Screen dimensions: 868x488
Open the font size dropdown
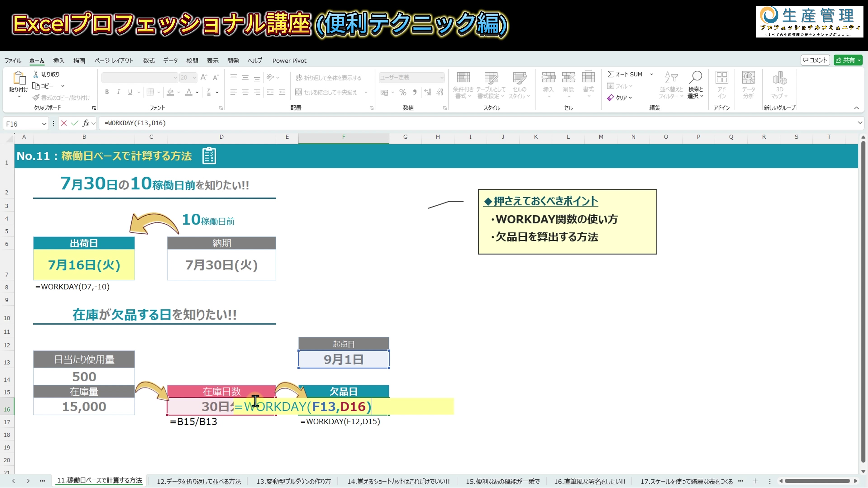(194, 78)
